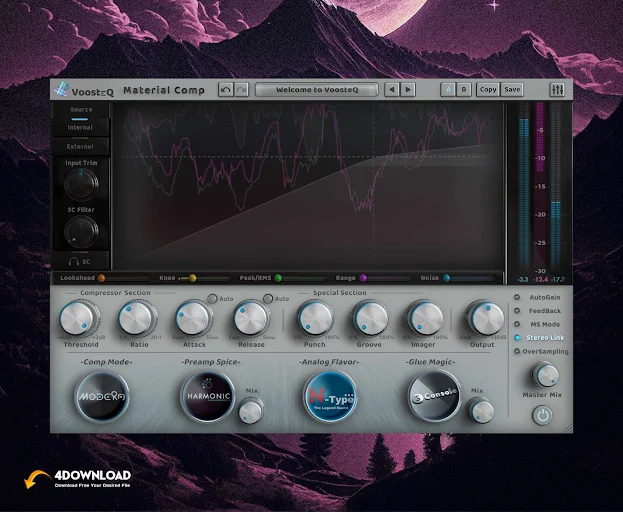Click the Special Section heading
Viewport: 623px width, 512px height.
tap(340, 293)
